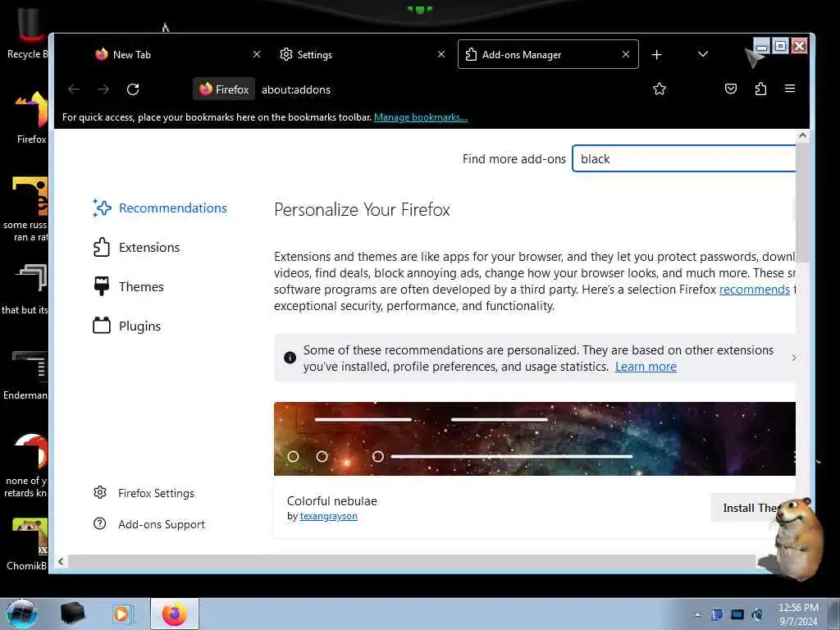The height and width of the screenshot is (630, 840).
Task: Select the Add-ons Manager tab
Action: point(548,54)
